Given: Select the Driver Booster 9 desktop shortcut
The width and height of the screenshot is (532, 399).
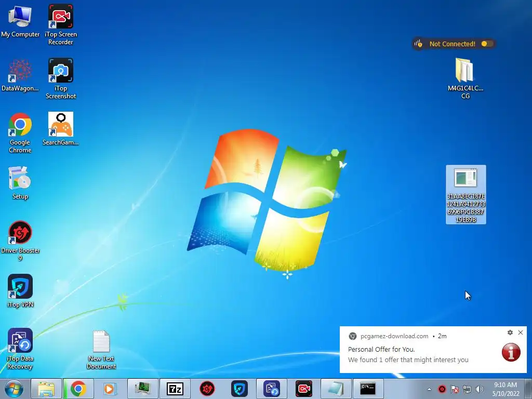Looking at the screenshot, I should pos(20,241).
